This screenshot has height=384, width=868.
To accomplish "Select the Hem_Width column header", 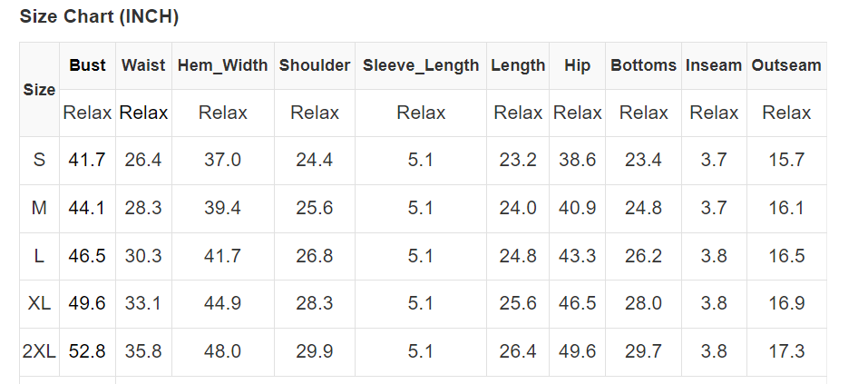I will coord(222,65).
